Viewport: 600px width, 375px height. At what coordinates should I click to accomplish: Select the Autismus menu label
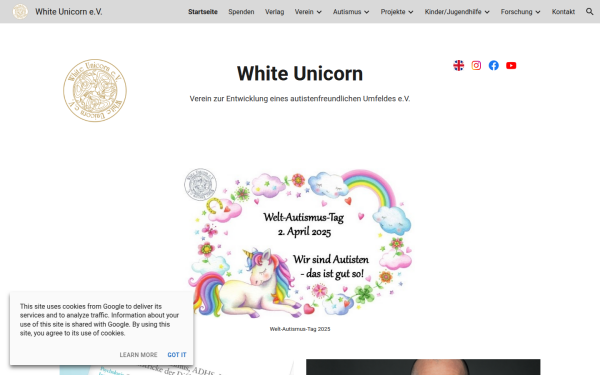click(347, 12)
